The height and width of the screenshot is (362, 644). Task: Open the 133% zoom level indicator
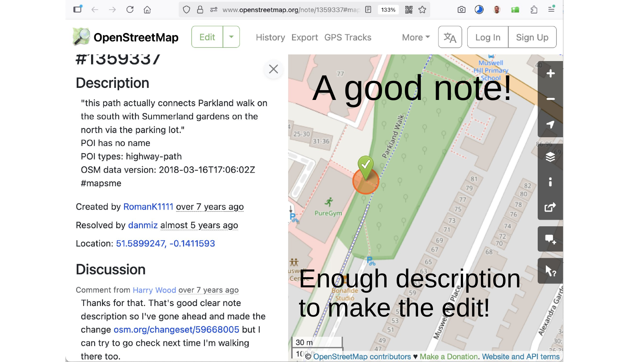point(388,10)
